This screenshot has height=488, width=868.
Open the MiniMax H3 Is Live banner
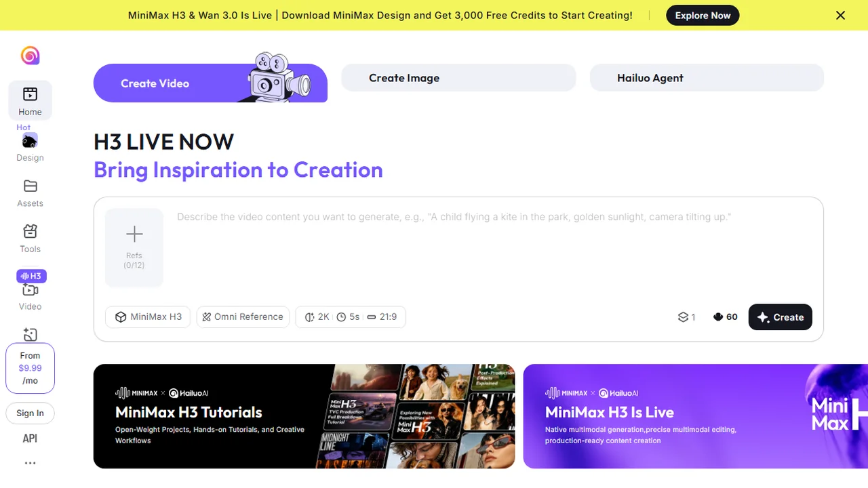pos(696,416)
